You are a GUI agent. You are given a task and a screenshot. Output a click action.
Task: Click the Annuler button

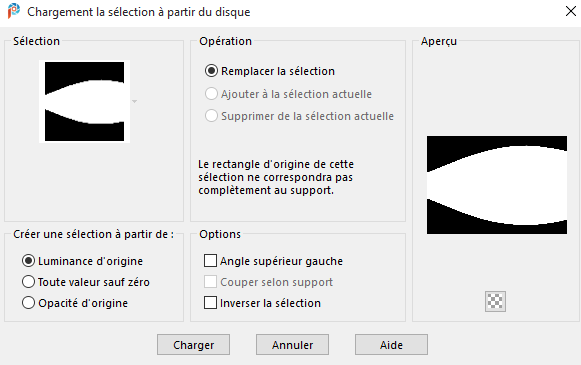[292, 345]
